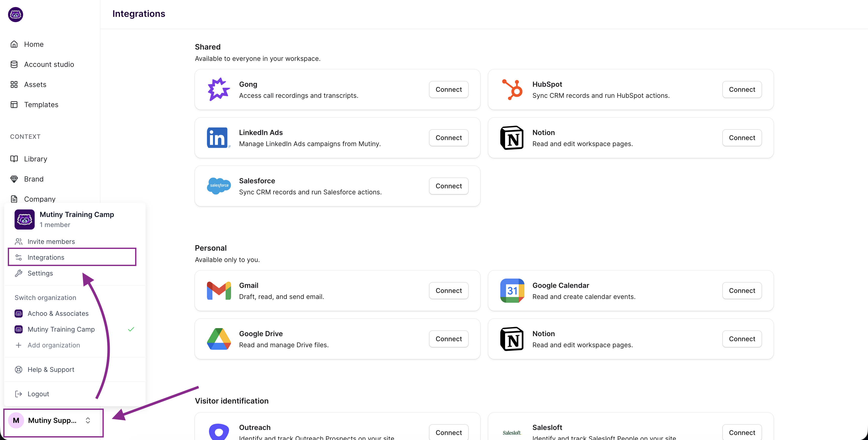Click the Mutiny Training Camp workspace avatar
The height and width of the screenshot is (440, 868).
pyautogui.click(x=25, y=219)
